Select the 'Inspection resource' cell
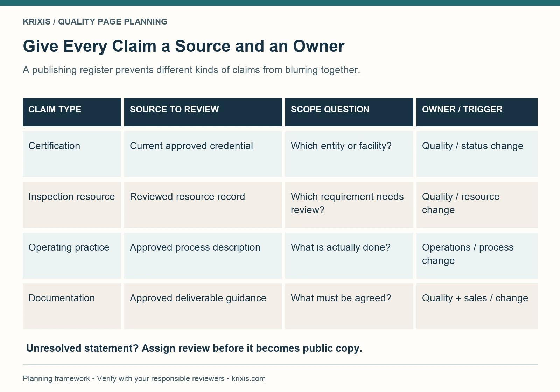Viewport: 560px width, 392px height. tap(72, 205)
